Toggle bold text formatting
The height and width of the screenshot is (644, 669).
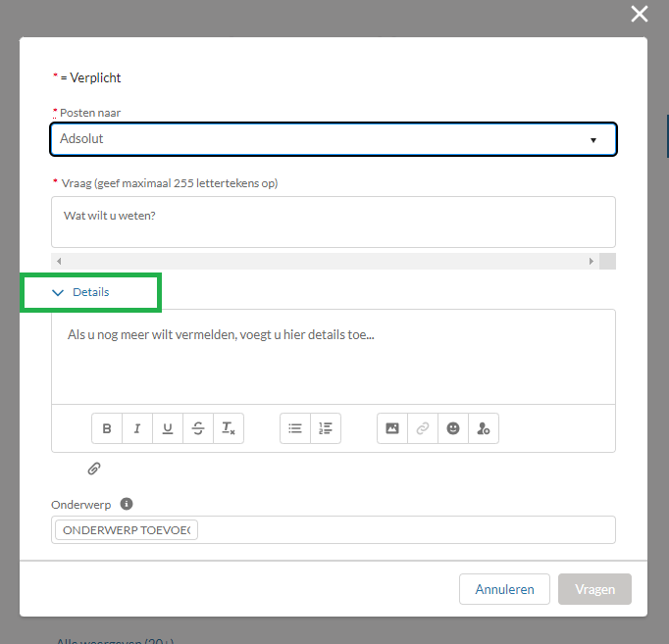click(x=107, y=428)
